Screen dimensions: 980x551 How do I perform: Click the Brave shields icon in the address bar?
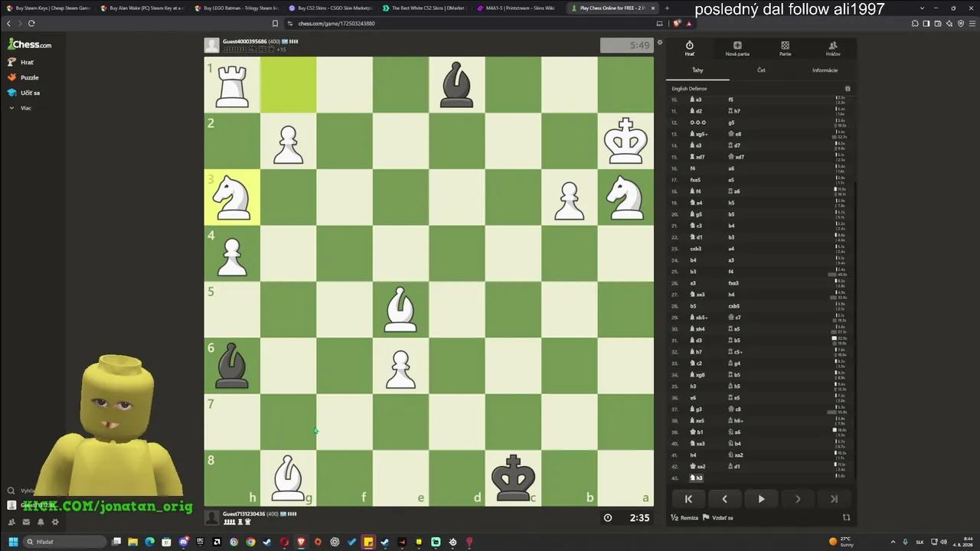(x=678, y=23)
